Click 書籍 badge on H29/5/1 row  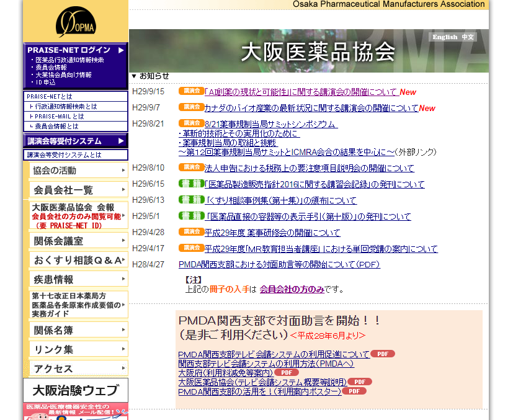click(x=192, y=215)
